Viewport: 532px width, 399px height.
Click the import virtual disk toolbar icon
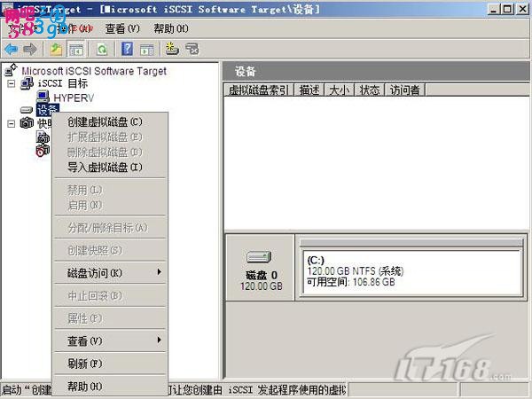tap(192, 49)
